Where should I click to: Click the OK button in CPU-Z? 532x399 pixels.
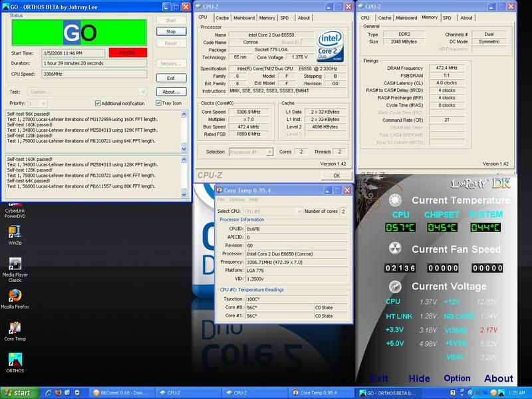[x=336, y=176]
